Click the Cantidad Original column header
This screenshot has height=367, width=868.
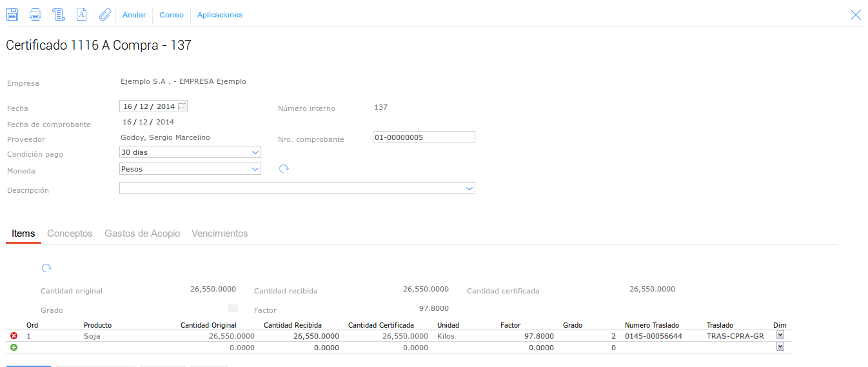[x=209, y=325]
